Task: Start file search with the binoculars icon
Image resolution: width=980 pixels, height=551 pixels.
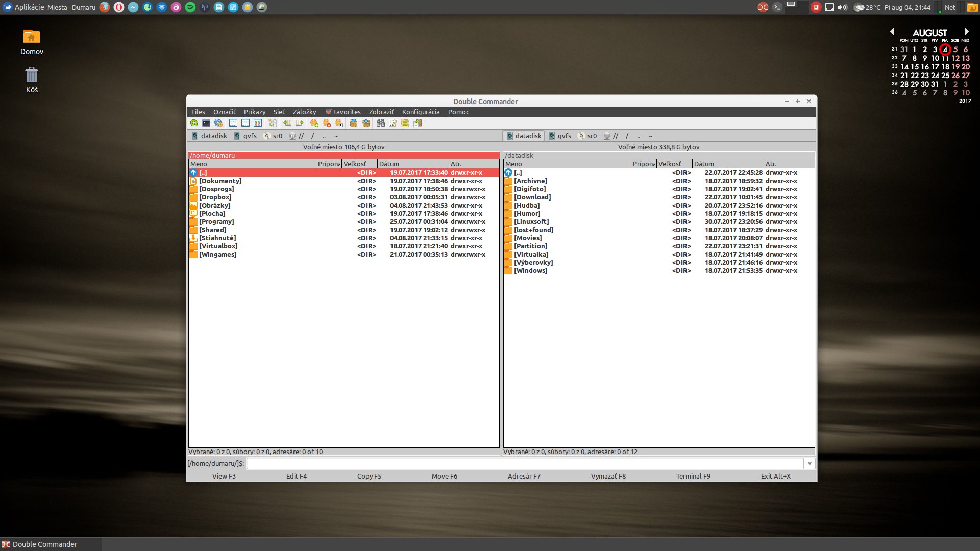Action: 380,123
